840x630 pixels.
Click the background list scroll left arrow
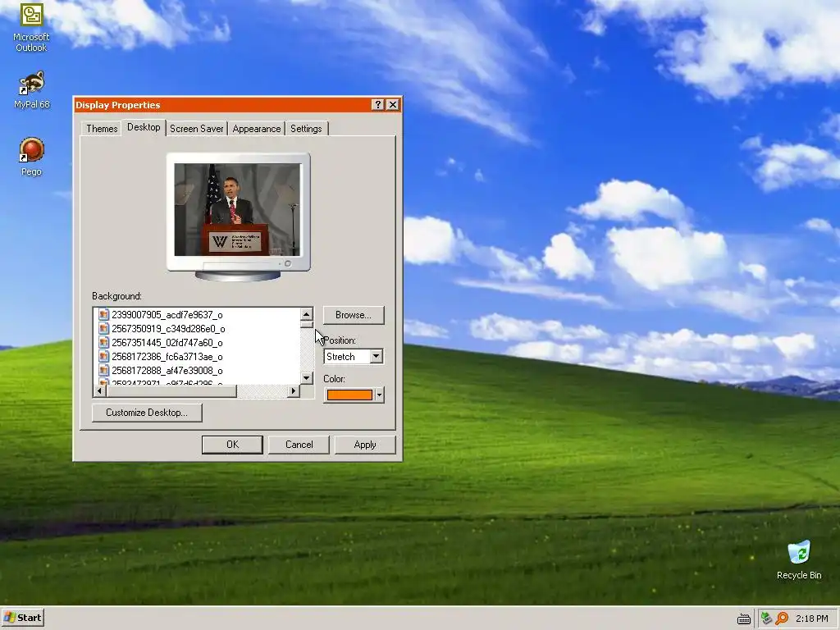99,391
